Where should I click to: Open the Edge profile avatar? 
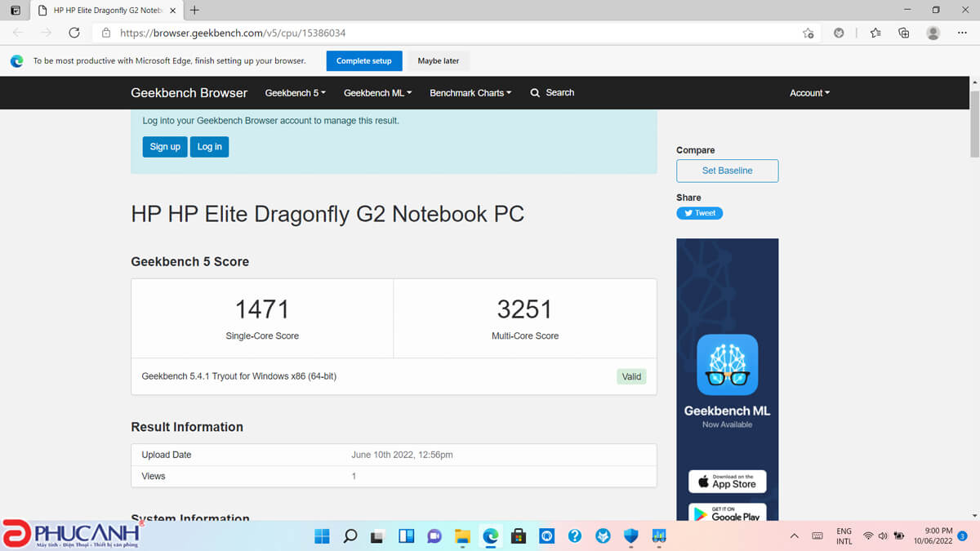pyautogui.click(x=933, y=33)
